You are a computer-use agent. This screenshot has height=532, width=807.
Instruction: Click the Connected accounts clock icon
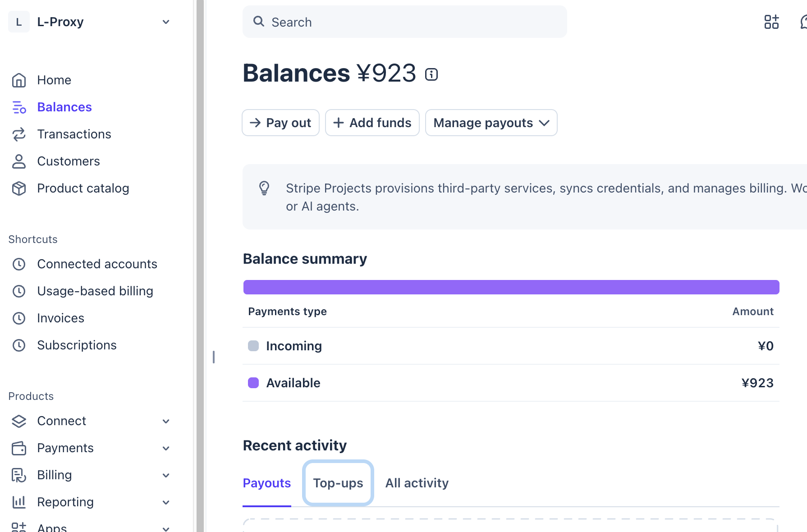(19, 264)
